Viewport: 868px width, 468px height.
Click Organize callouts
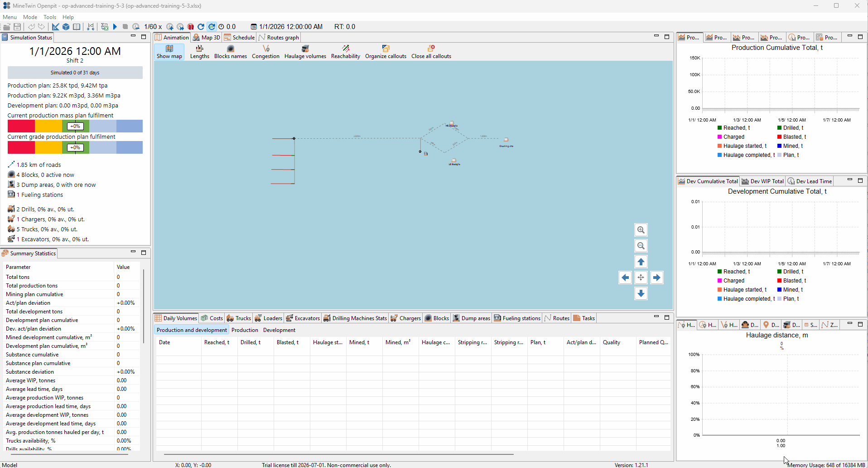tap(386, 52)
